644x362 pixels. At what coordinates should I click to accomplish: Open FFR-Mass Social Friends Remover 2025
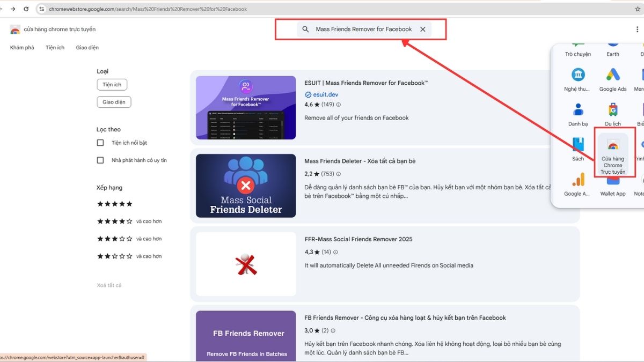click(x=358, y=239)
